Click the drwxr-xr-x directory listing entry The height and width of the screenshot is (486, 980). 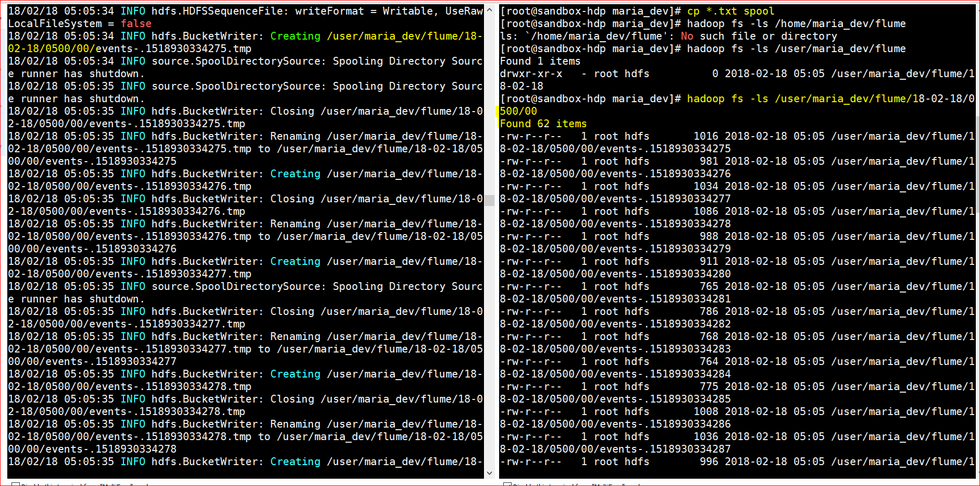point(737,80)
